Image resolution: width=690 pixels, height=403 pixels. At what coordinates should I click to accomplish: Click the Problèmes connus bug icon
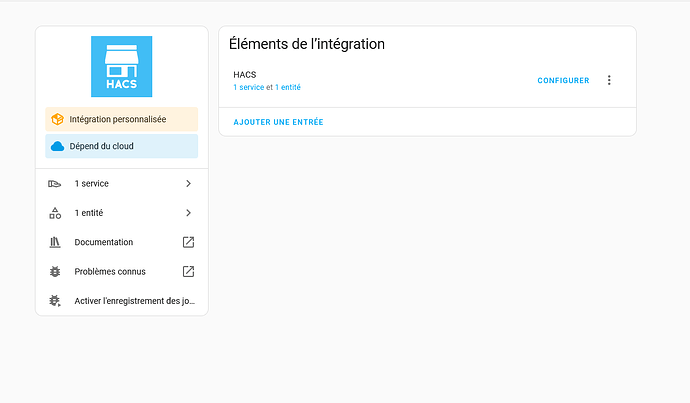(x=55, y=271)
